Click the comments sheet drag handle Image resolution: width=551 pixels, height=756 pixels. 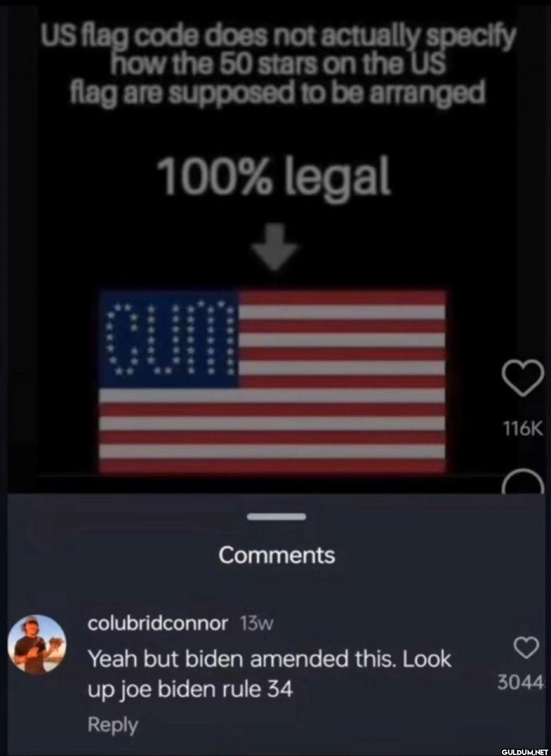[276, 517]
